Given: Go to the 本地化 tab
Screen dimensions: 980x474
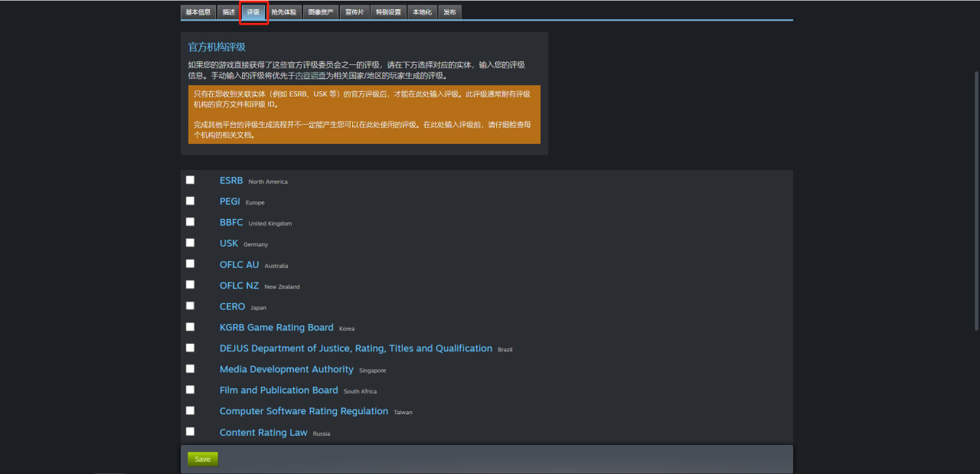Looking at the screenshot, I should (422, 12).
